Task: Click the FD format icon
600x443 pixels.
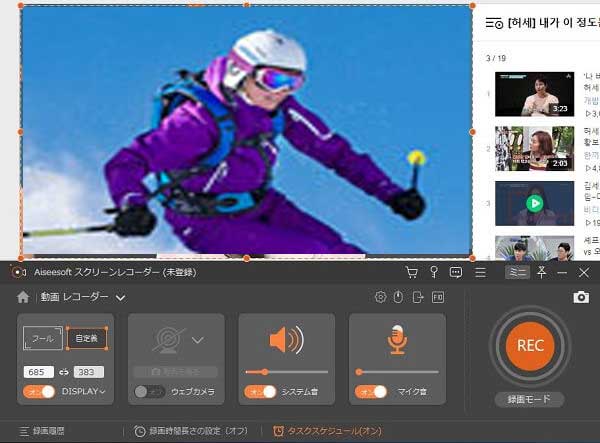Action: [438, 297]
